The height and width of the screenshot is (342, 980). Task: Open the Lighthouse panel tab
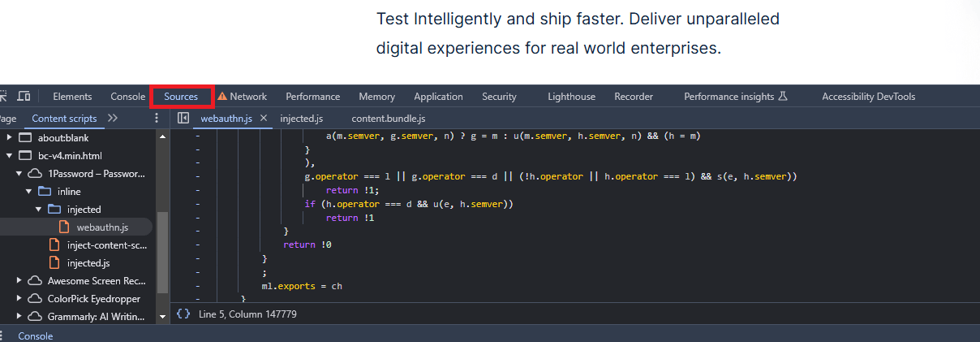(571, 97)
